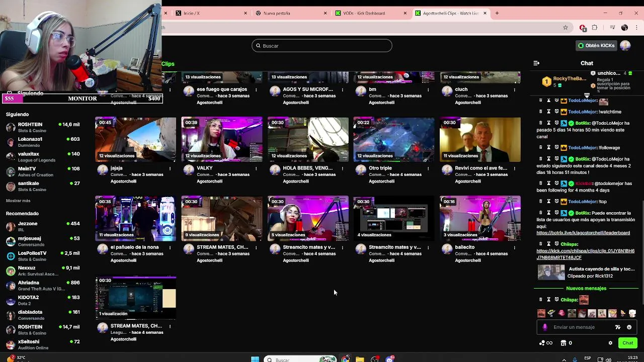This screenshot has height=362, width=644.
Task: Open options for 'el pañuelo de la nona'
Action: tap(170, 247)
